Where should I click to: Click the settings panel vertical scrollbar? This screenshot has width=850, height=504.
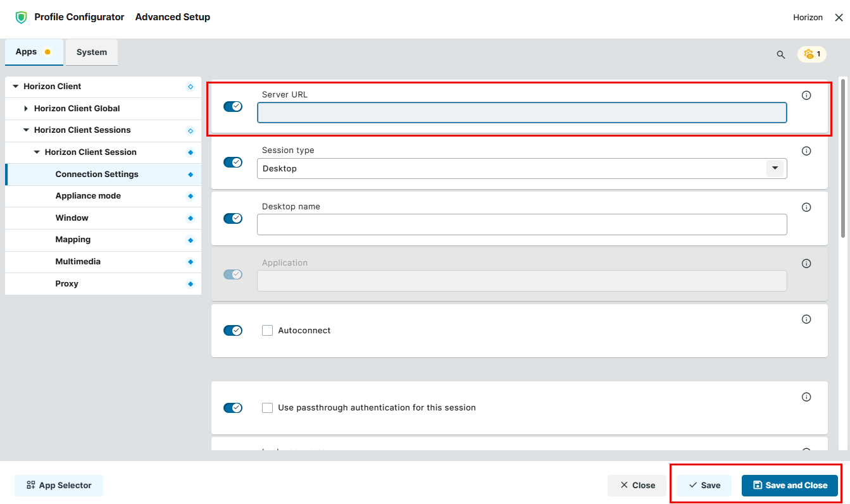[843, 158]
